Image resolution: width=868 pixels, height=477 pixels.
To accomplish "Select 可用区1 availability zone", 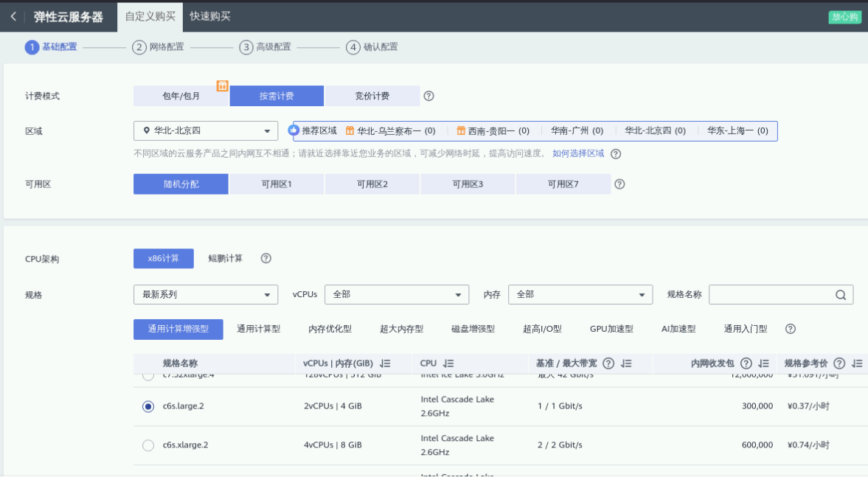I will click(277, 184).
